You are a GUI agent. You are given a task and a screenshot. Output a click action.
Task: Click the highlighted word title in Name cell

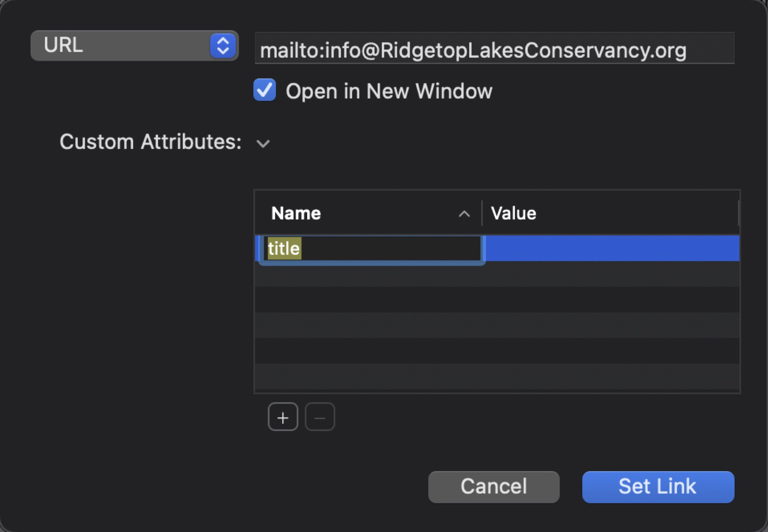pos(284,248)
